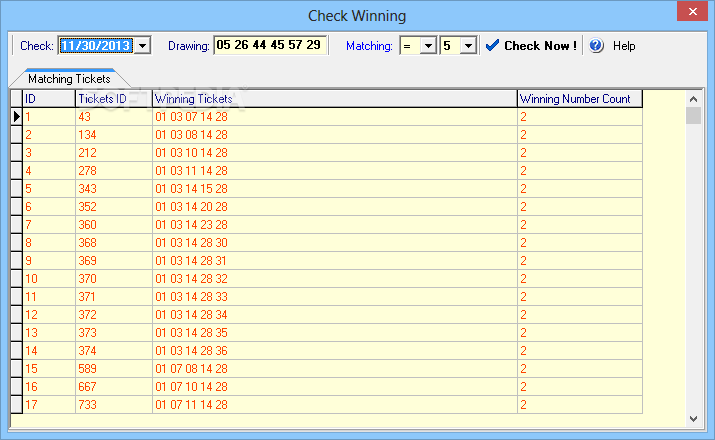Sort by the Tickets ID column header
This screenshot has height=440, width=715.
pos(114,99)
